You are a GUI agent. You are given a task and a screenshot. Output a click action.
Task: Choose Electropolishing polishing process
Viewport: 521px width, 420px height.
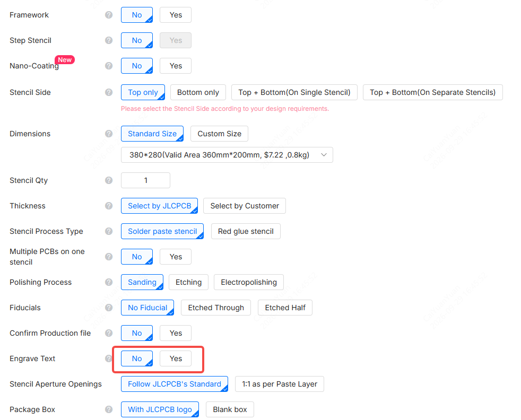point(249,282)
